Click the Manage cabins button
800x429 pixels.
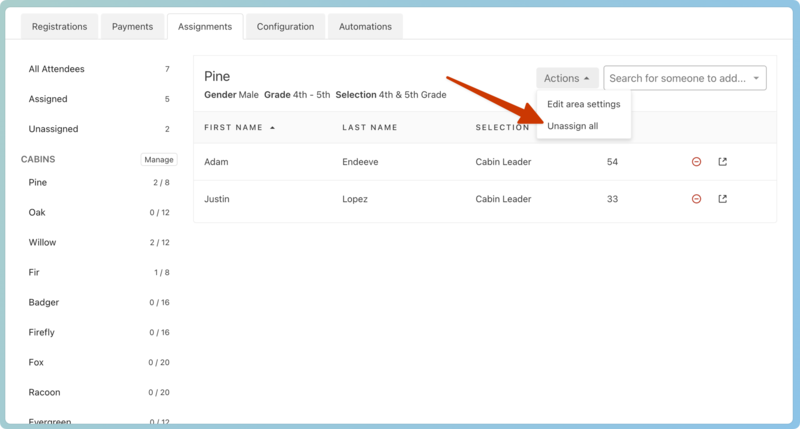click(x=158, y=159)
